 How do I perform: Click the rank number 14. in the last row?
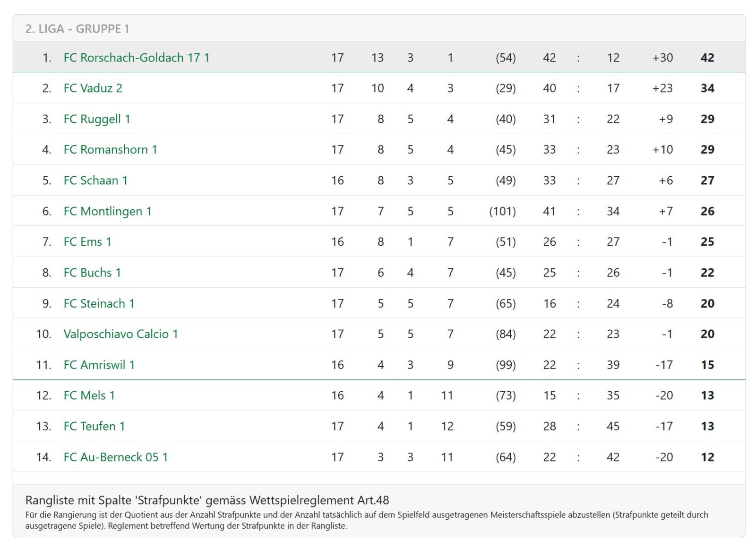(x=43, y=457)
